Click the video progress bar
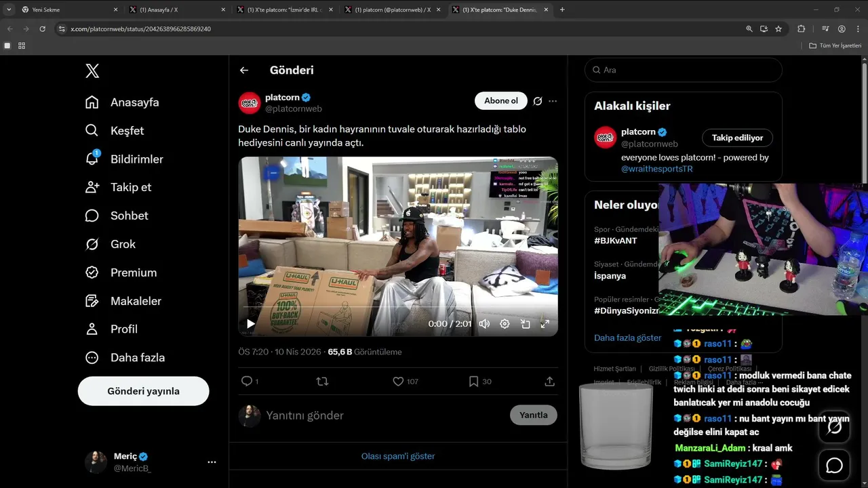 (x=398, y=307)
